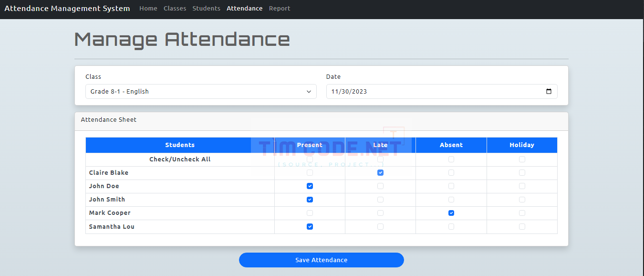Mark Mark Cooper as Holiday
The height and width of the screenshot is (276, 644).
tap(522, 213)
